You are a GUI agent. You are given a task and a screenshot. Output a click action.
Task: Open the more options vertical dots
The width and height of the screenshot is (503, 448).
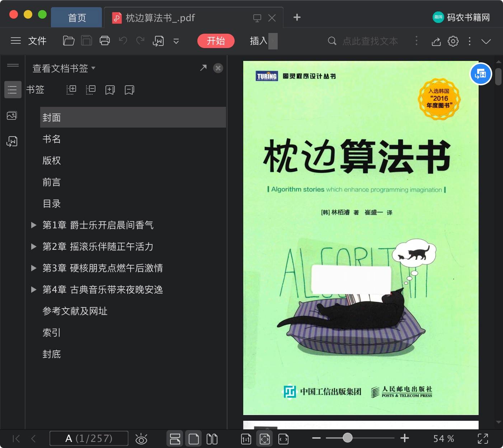[x=470, y=41]
